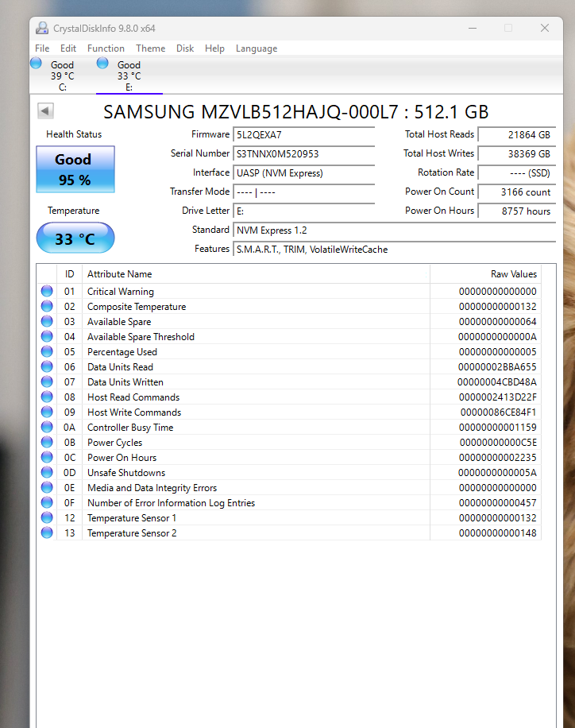
Task: Click the Standard field NVM Express 1.2
Action: pyautogui.click(x=394, y=230)
